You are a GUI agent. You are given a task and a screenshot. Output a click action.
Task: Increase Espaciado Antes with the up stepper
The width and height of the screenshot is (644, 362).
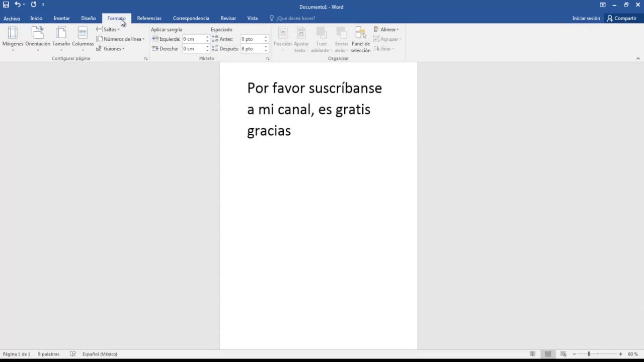pyautogui.click(x=265, y=37)
